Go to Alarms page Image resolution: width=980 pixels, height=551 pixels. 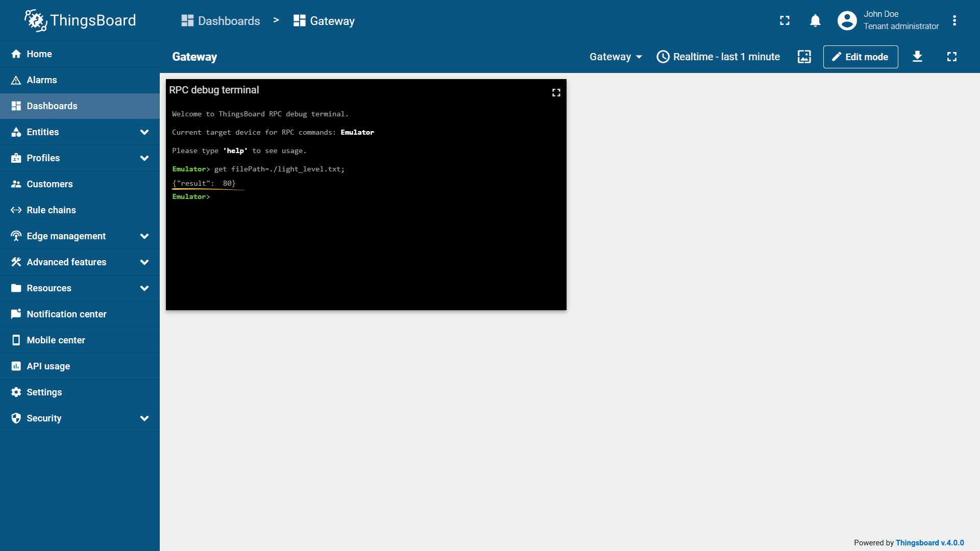[42, 80]
